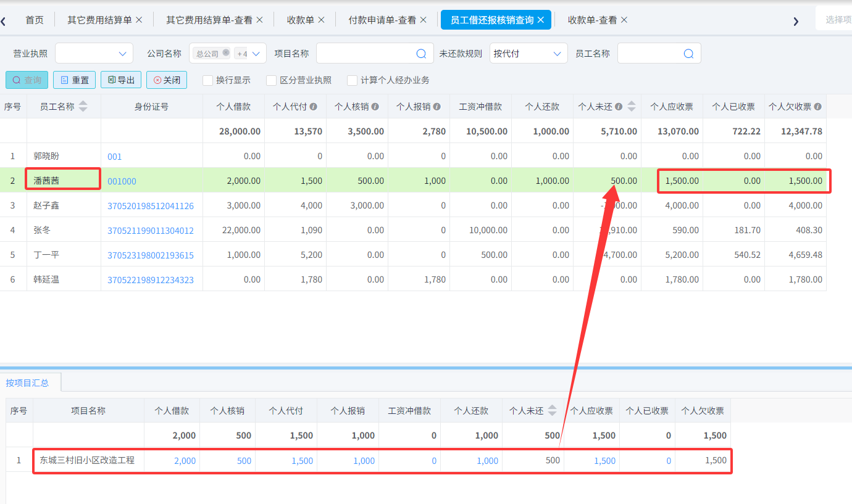Show info tooltip for 个人报销 column

437,107
